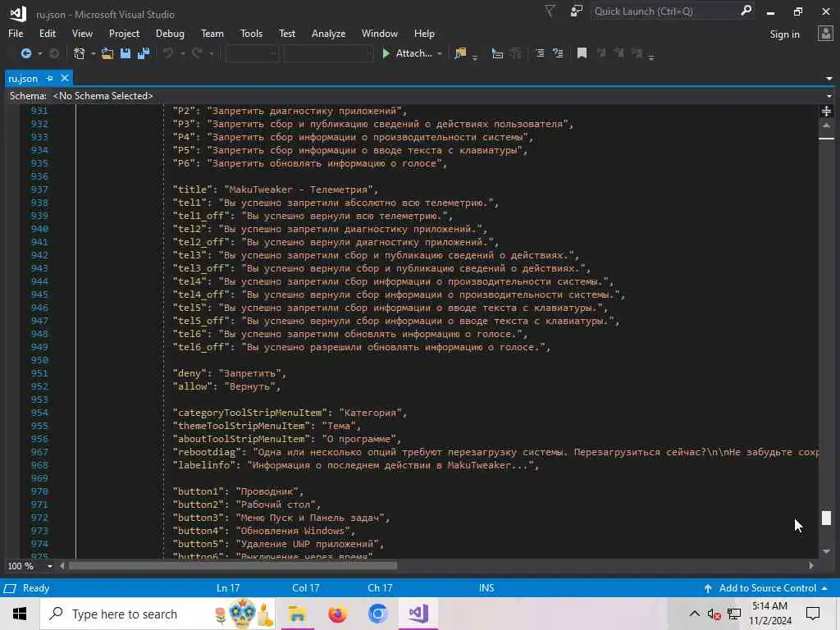
Task: Toggle the pin on the ru.json tab
Action: (49, 78)
